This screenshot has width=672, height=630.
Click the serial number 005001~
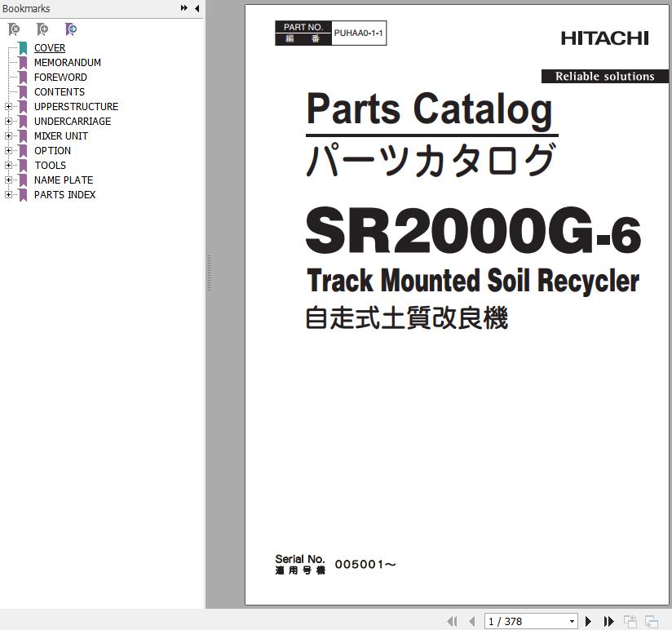365,565
